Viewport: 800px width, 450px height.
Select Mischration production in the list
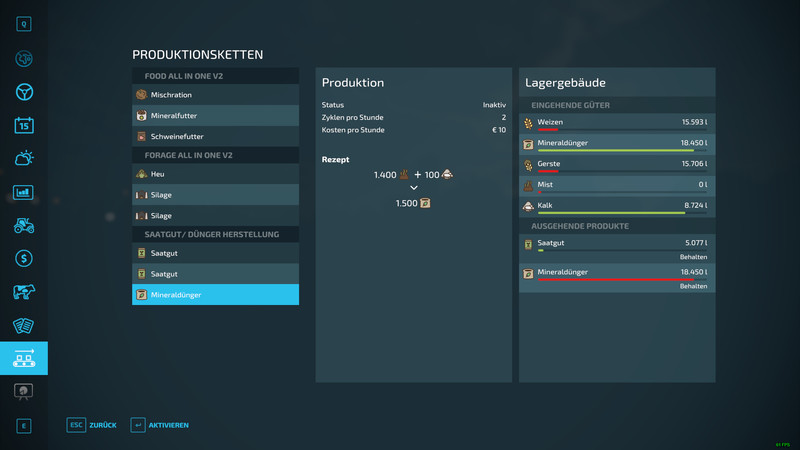pos(215,95)
